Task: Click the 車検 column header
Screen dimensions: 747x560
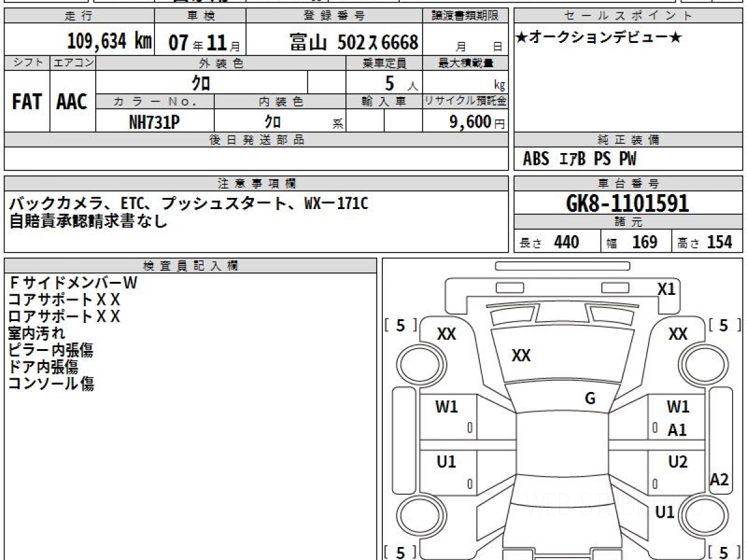Action: point(200,16)
